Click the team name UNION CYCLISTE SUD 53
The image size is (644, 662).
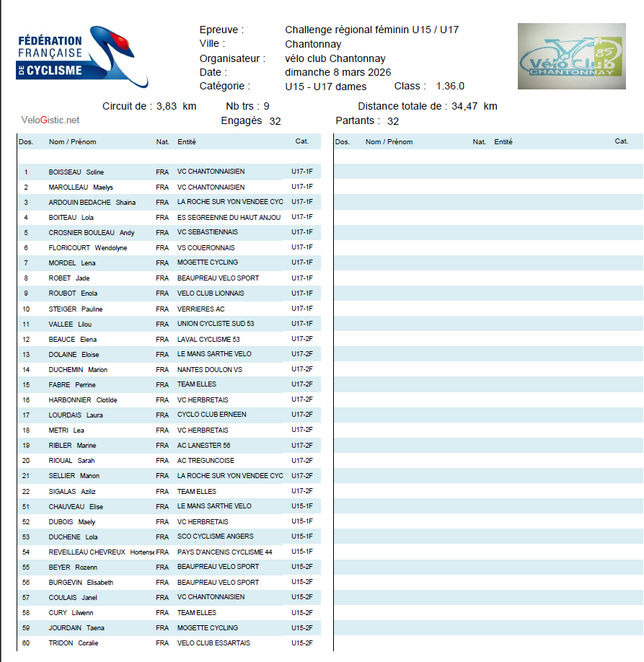[216, 324]
